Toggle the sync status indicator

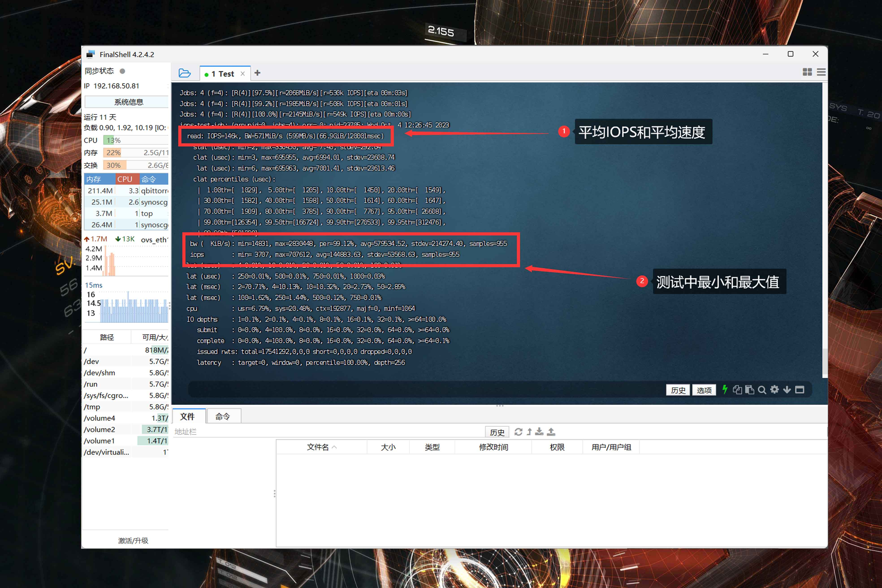pyautogui.click(x=122, y=71)
